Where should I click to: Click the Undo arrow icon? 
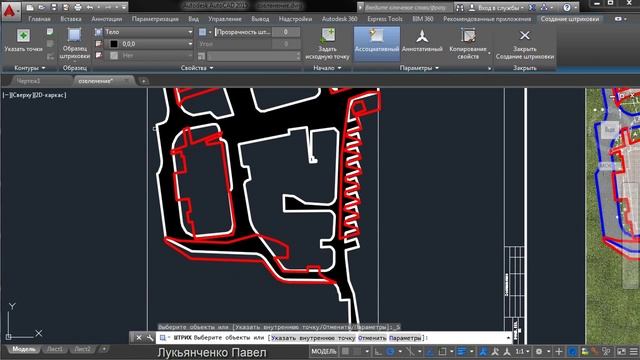pos(90,7)
